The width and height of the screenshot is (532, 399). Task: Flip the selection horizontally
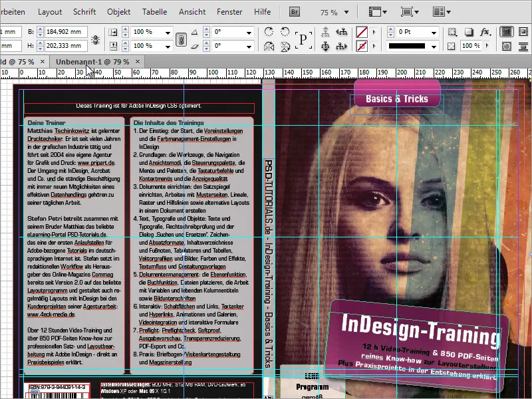[x=269, y=46]
